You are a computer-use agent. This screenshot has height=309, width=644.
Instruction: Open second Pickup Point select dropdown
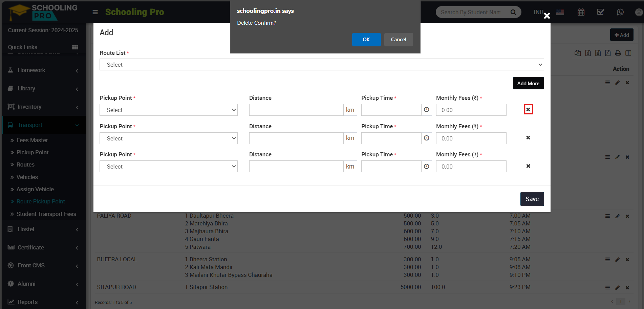(169, 138)
